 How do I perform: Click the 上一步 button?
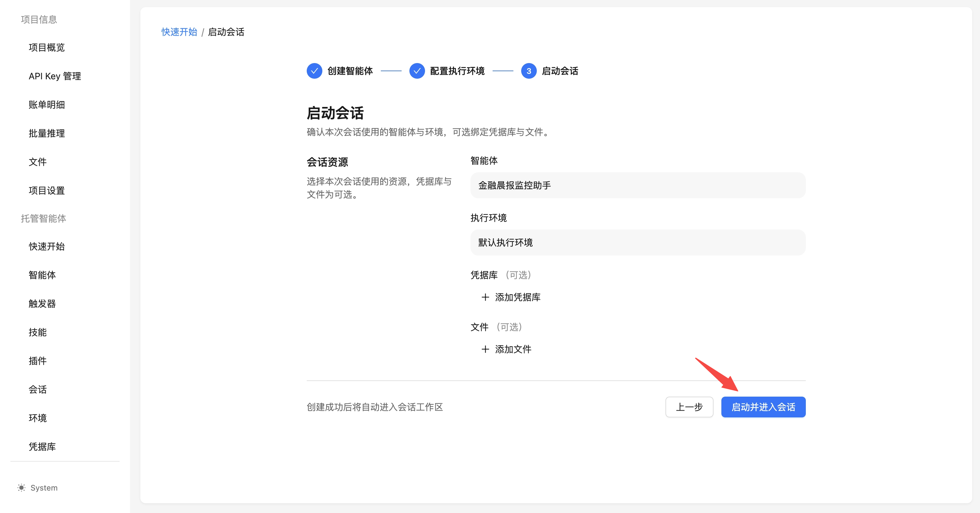point(689,407)
